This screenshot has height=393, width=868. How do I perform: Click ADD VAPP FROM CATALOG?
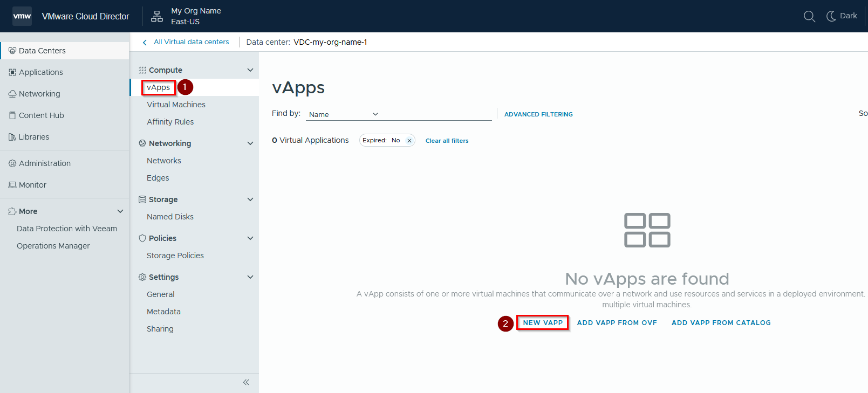[x=721, y=323]
